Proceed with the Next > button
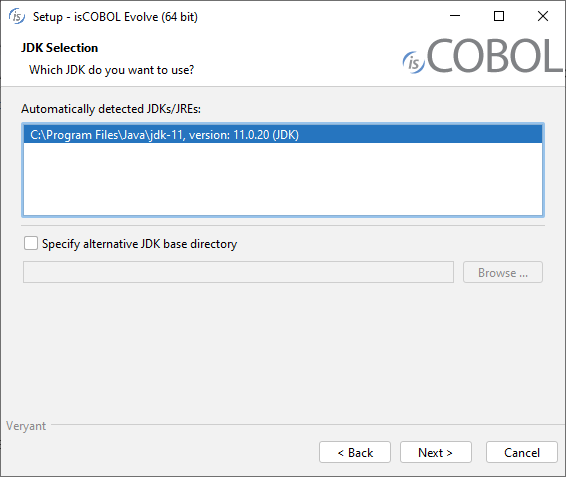This screenshot has width=566, height=477. coord(436,452)
